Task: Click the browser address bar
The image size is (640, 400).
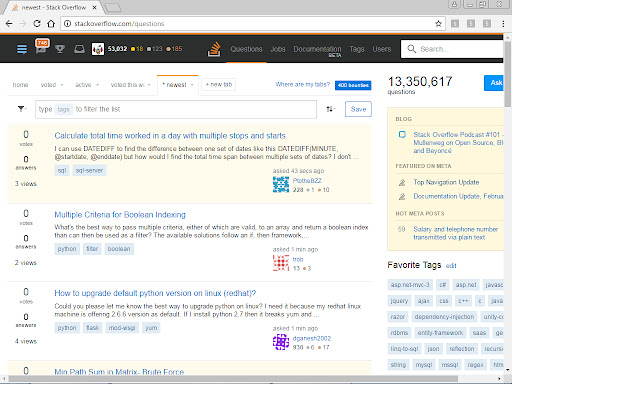Action: [252, 24]
